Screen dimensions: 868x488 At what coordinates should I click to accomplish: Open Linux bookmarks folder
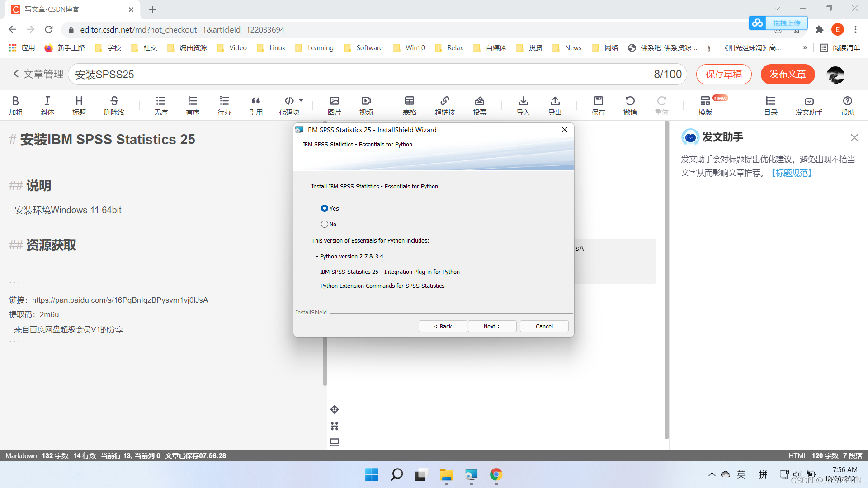[x=271, y=48]
